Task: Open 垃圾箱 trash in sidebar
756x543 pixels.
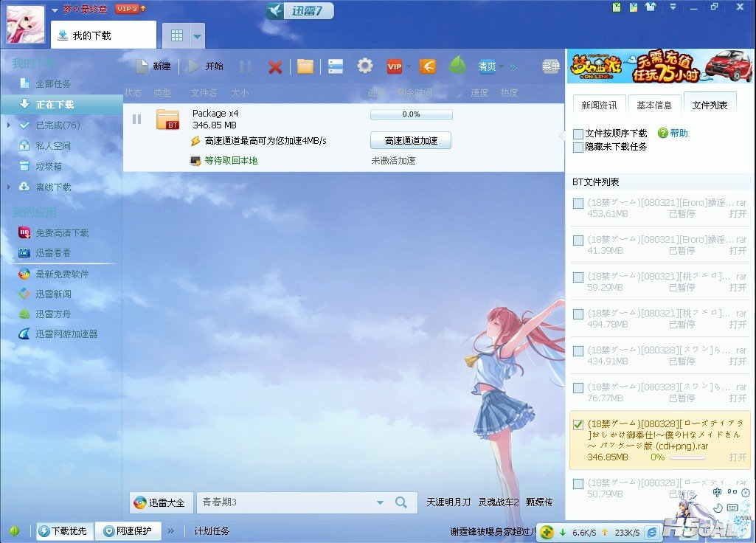Action: click(49, 167)
